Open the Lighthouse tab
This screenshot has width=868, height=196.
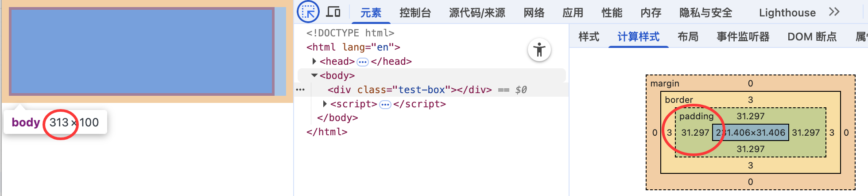pyautogui.click(x=787, y=13)
